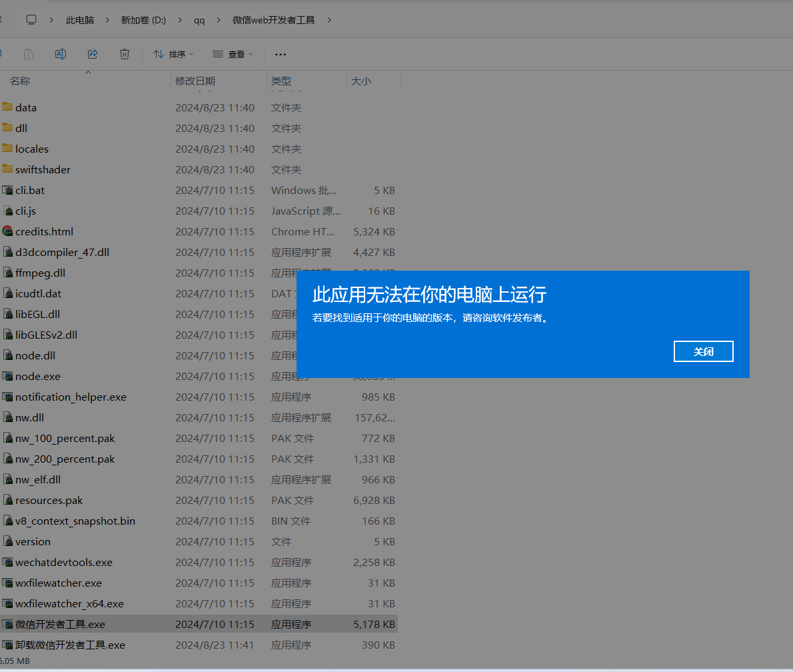Select the dll folder icon
The width and height of the screenshot is (793, 672).
pos(7,127)
